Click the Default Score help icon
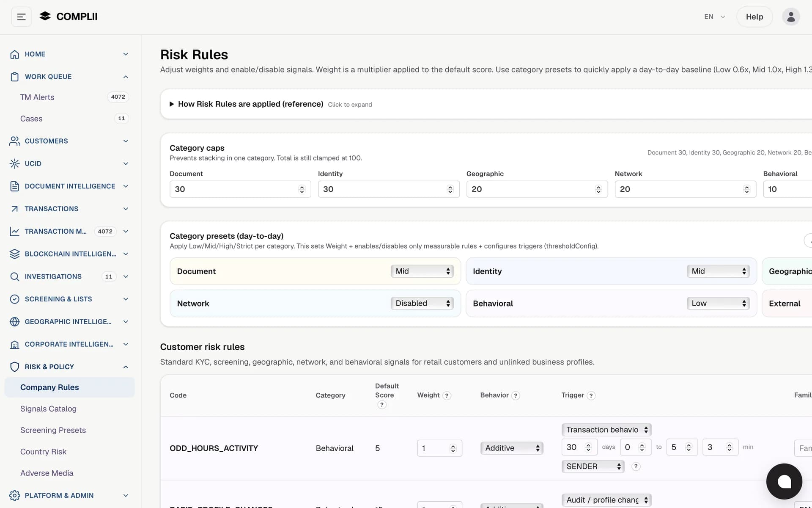 (382, 405)
